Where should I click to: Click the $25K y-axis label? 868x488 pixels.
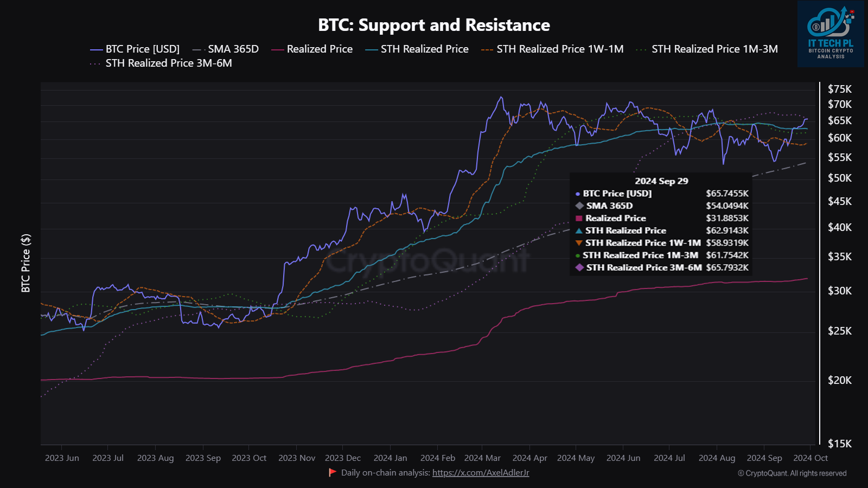tap(840, 331)
